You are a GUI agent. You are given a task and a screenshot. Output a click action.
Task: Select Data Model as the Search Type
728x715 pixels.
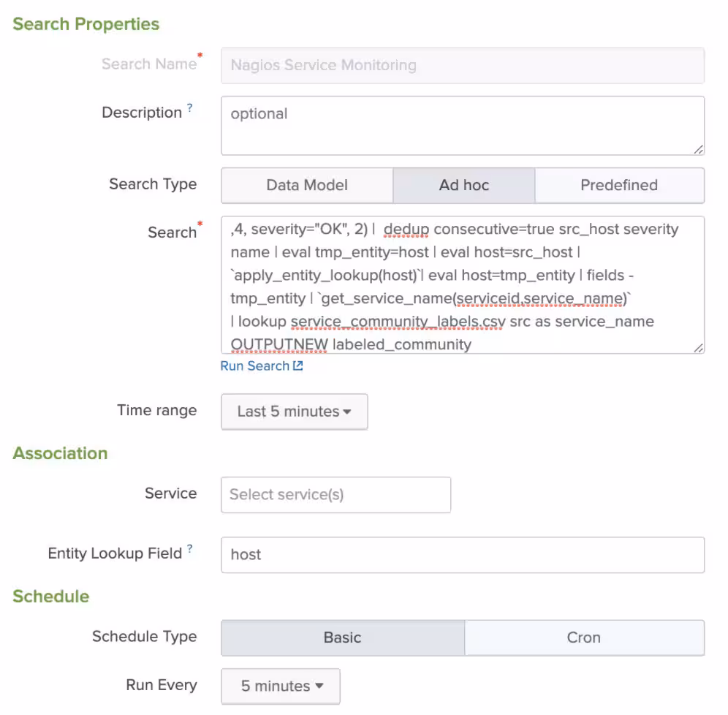click(306, 185)
